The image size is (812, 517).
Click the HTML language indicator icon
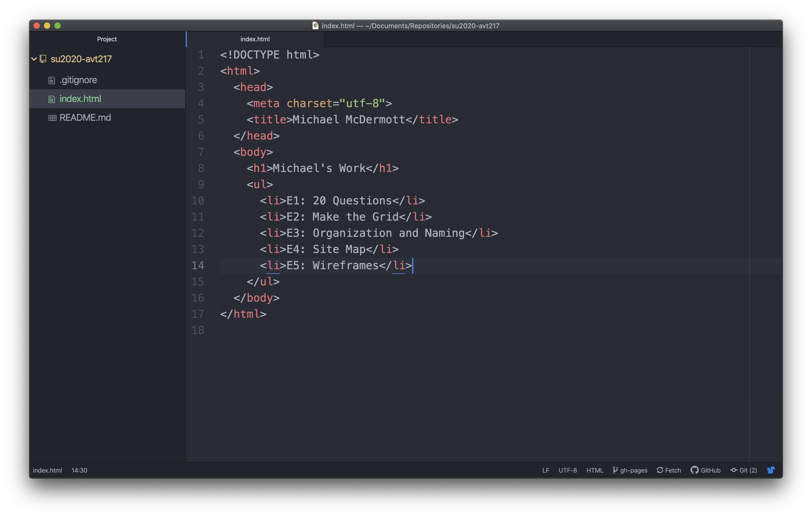[593, 470]
